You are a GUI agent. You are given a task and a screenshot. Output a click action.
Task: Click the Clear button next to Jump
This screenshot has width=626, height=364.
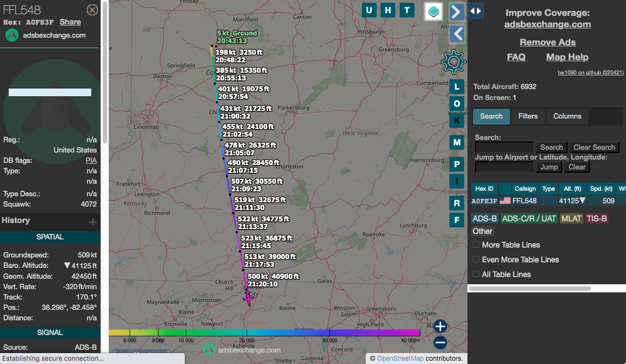pos(577,167)
